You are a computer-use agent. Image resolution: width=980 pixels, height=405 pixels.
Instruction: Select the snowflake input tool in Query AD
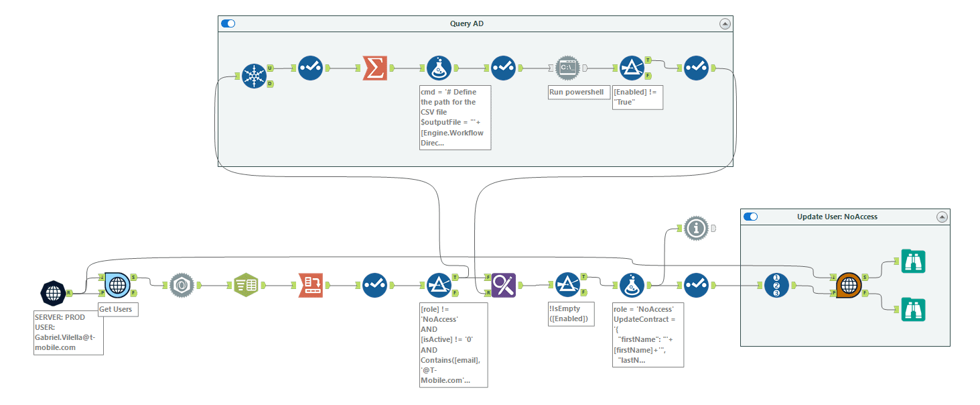253,77
